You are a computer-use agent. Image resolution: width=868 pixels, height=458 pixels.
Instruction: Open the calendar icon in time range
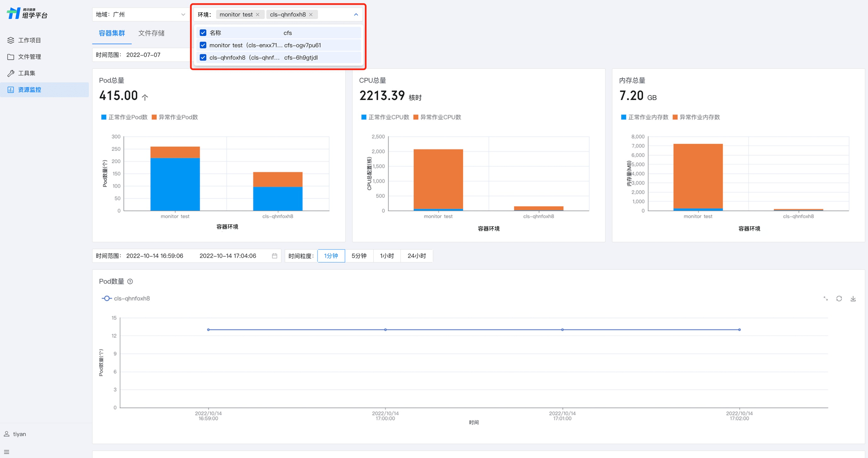tap(274, 256)
